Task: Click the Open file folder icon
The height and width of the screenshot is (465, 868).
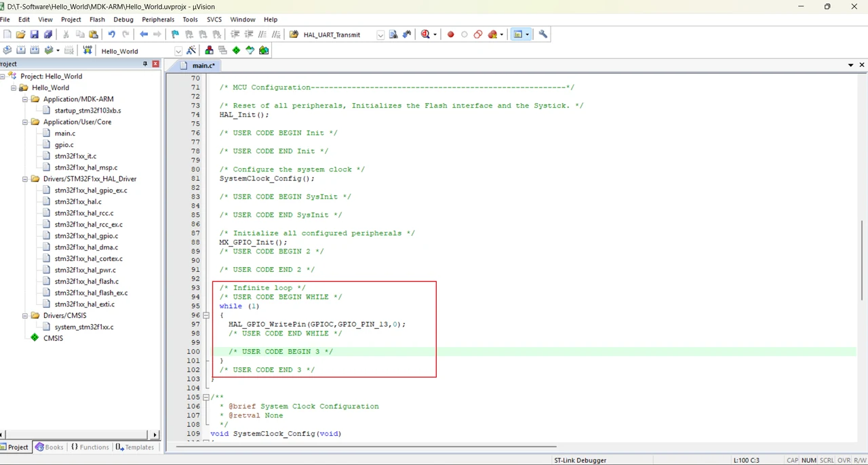Action: click(x=20, y=35)
